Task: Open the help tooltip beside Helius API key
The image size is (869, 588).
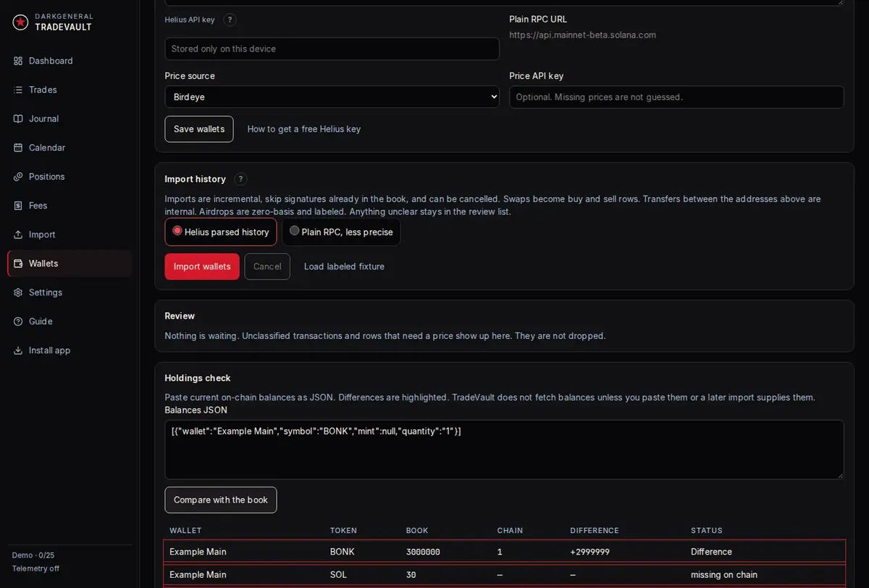Action: [230, 20]
